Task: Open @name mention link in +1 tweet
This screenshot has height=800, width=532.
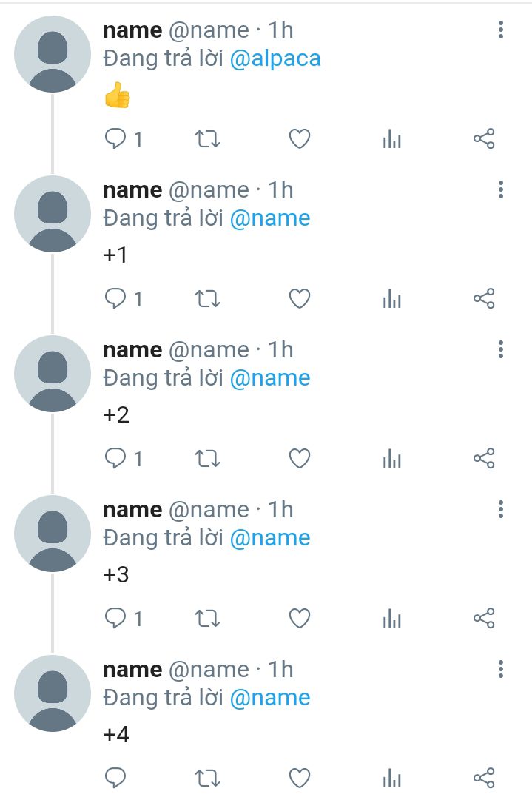Action: coord(270,218)
